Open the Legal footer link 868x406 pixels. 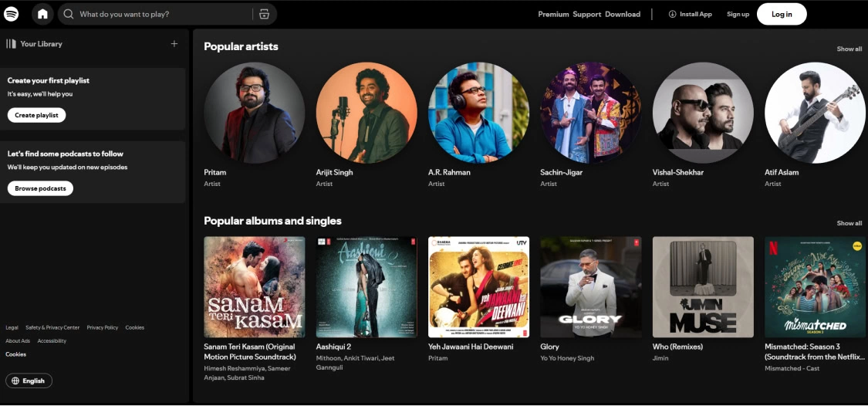[x=12, y=328]
